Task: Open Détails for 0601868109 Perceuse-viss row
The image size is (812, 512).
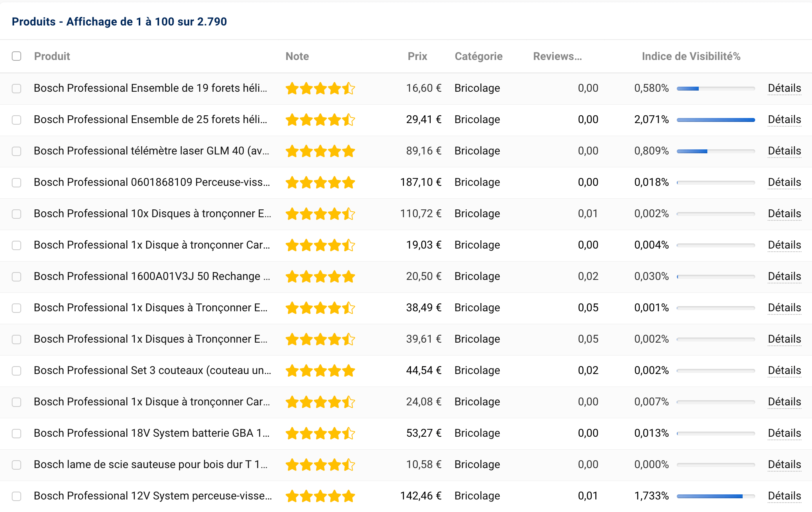Action: [x=784, y=182]
